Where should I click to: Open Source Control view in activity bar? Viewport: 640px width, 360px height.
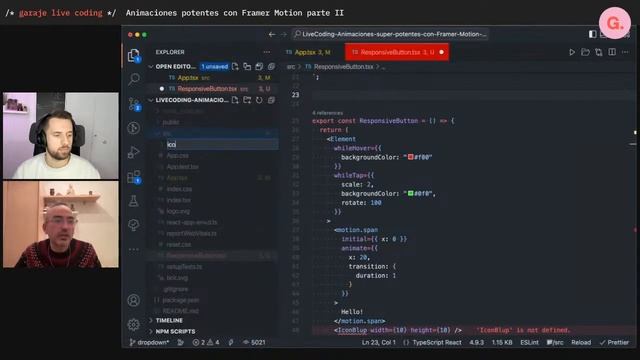pos(134,104)
